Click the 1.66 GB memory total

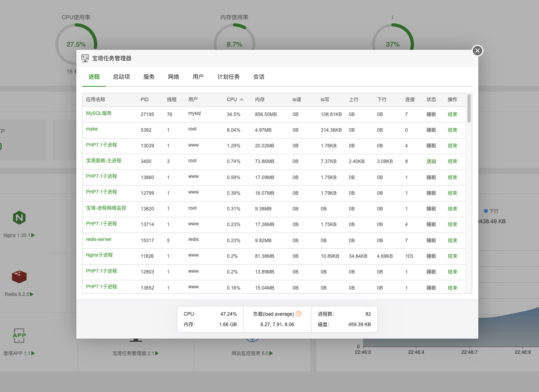pos(228,325)
